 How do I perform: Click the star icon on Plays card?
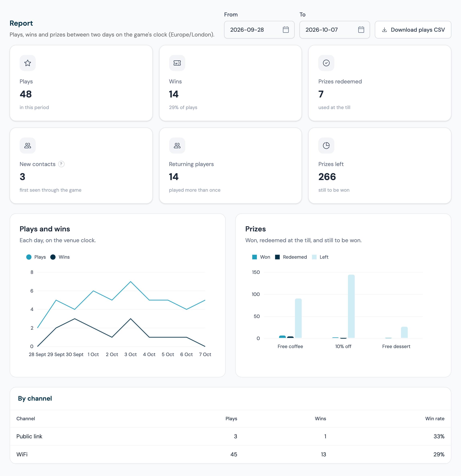28,63
